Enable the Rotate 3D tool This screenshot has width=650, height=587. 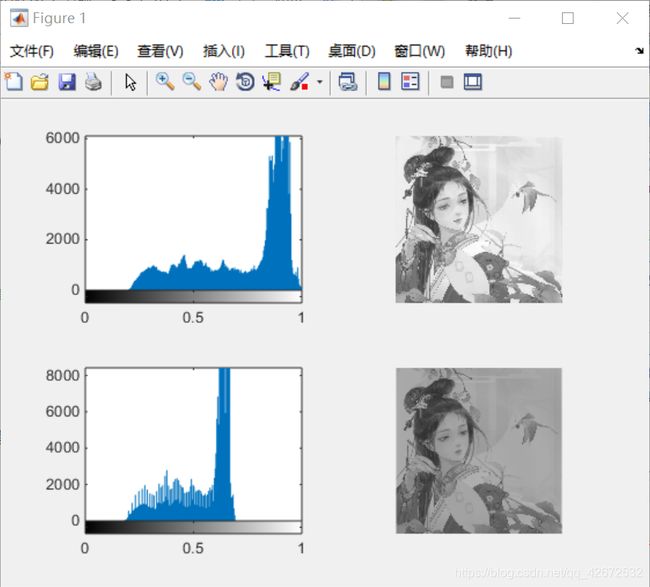click(245, 82)
